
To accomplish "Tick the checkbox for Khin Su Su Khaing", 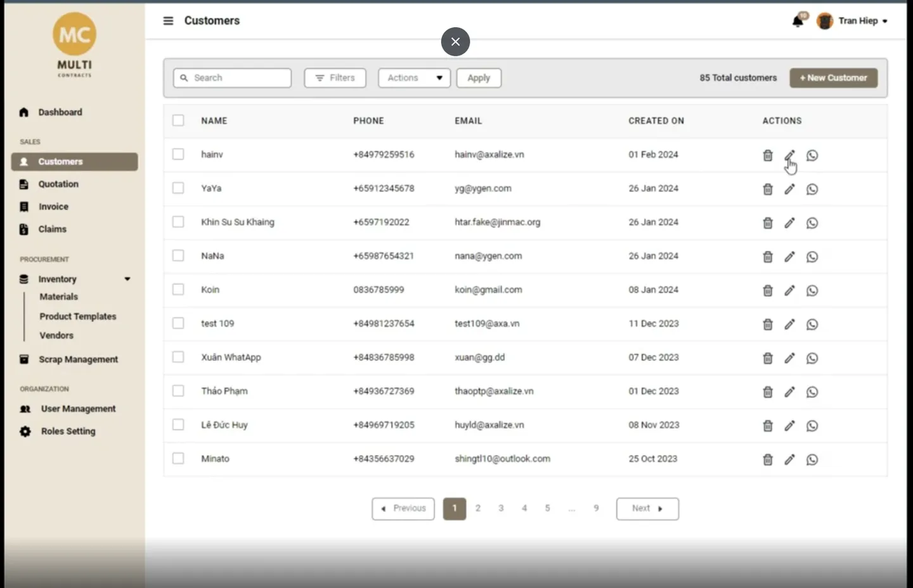I will tap(178, 222).
